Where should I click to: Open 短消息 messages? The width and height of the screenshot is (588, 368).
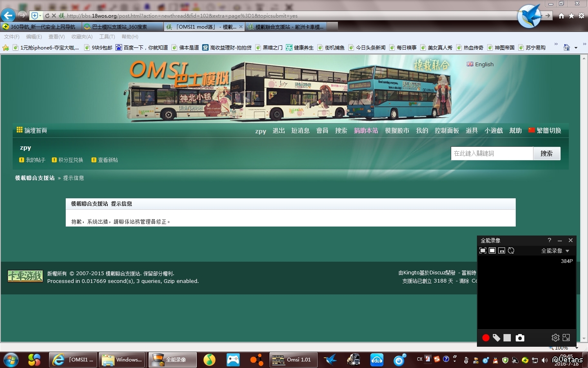301,130
